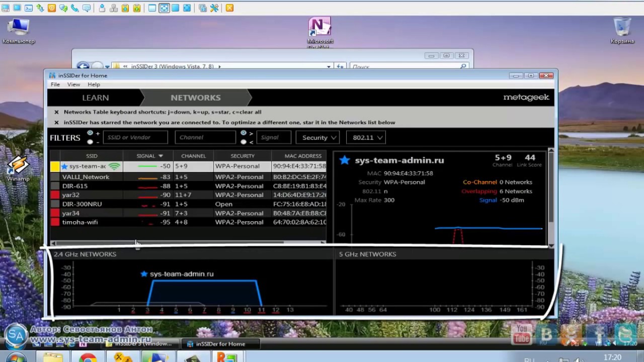
Task: Switch to inSSIDer for Home taskbar button
Action: pyautogui.click(x=220, y=344)
